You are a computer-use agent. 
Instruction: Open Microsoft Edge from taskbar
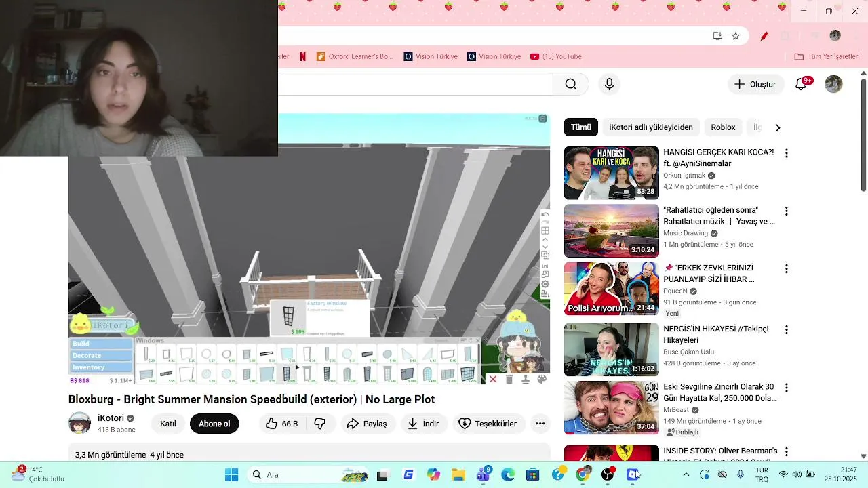pos(508,474)
